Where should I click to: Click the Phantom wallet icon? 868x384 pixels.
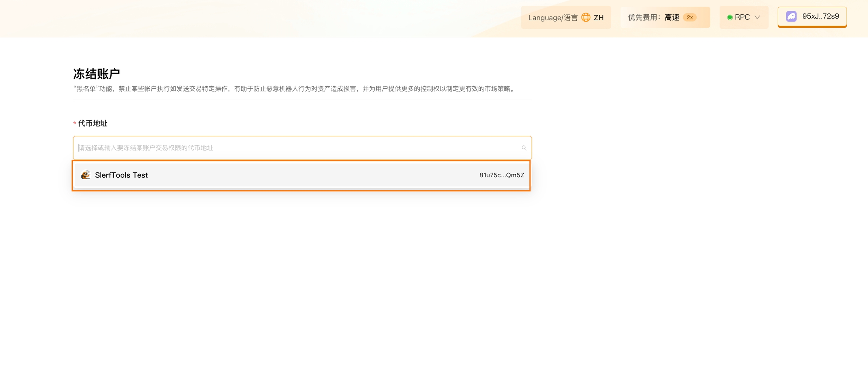coord(791,17)
